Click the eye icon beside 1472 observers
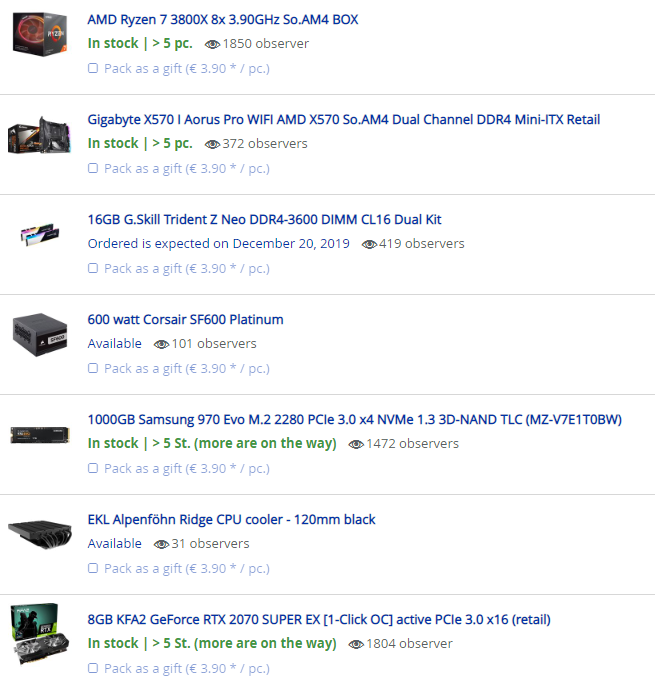This screenshot has width=655, height=686. point(356,444)
